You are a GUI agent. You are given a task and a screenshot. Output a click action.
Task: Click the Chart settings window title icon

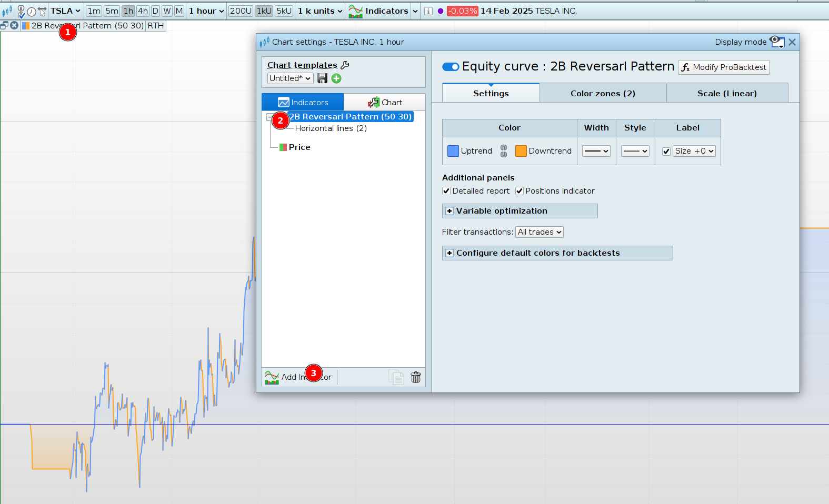click(264, 42)
